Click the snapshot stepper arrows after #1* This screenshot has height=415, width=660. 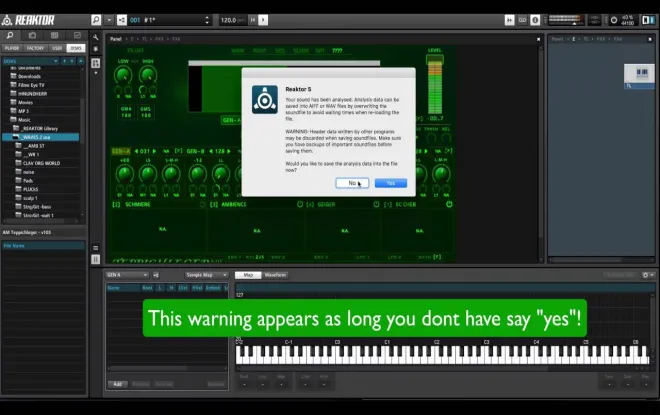pos(207,20)
